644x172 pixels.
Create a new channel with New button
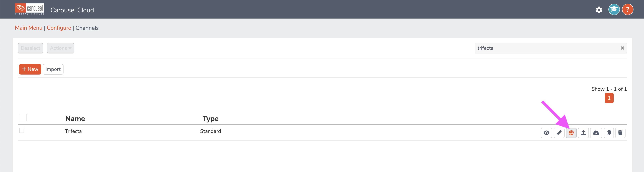click(x=30, y=69)
